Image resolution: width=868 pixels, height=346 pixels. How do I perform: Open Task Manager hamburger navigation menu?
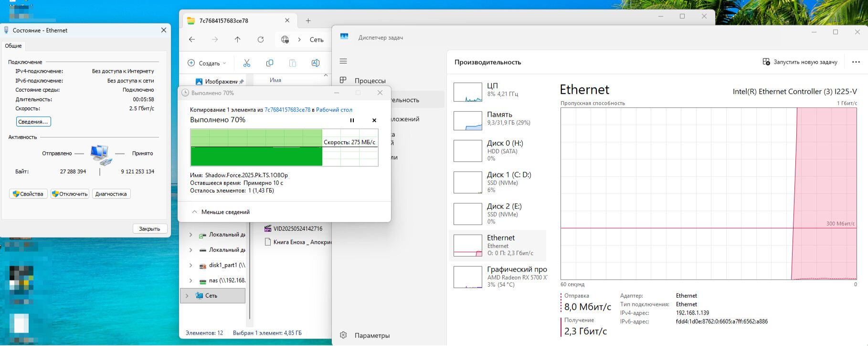(x=343, y=61)
